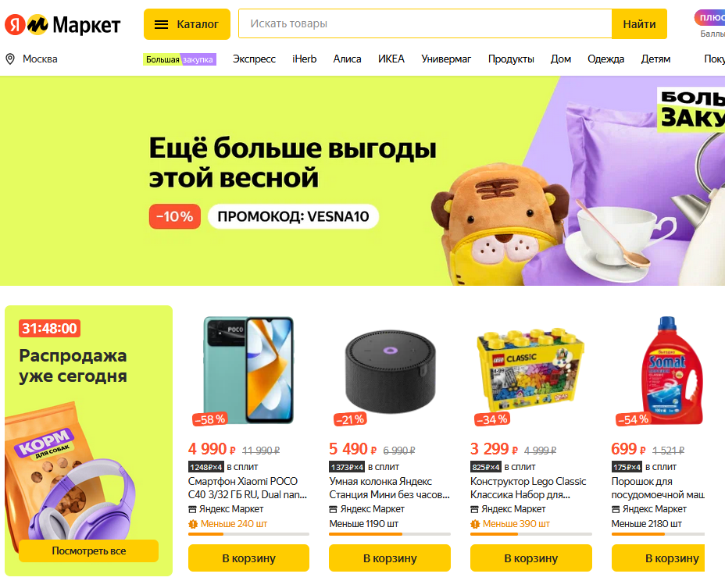Open the Продукты category
Screen dimensions: 725x588
511,59
